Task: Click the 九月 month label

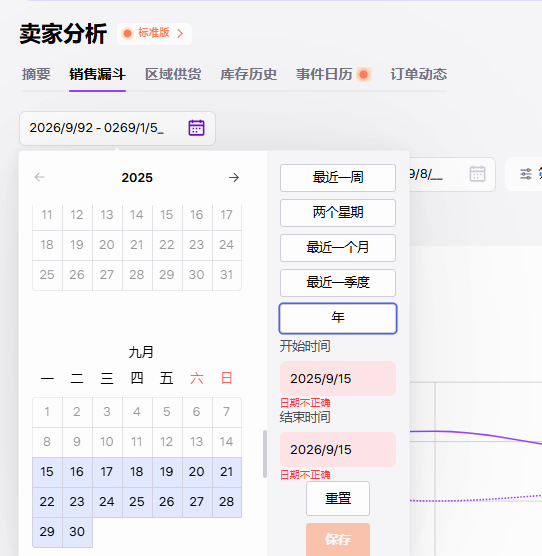Action: [x=141, y=352]
